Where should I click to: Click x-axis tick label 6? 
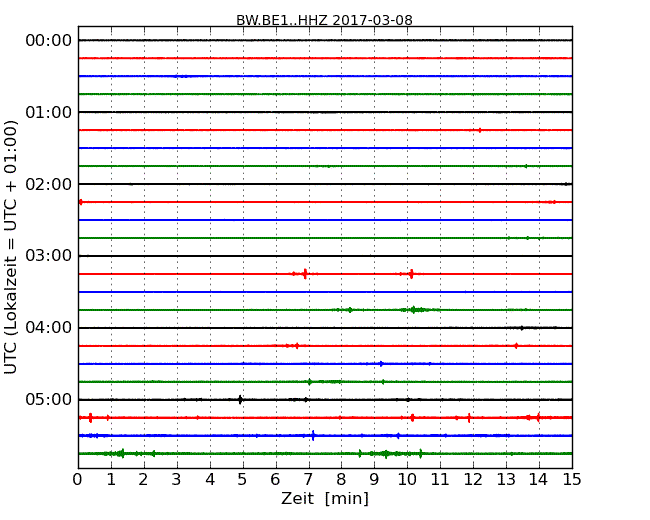pyautogui.click(x=276, y=480)
